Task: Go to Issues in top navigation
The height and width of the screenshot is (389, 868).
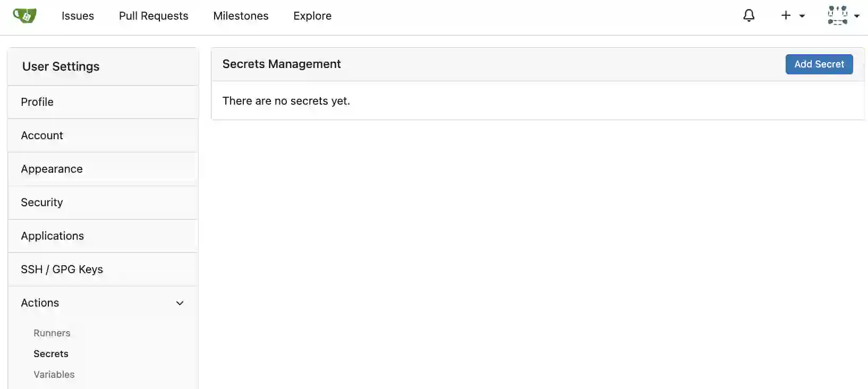Action: (78, 16)
